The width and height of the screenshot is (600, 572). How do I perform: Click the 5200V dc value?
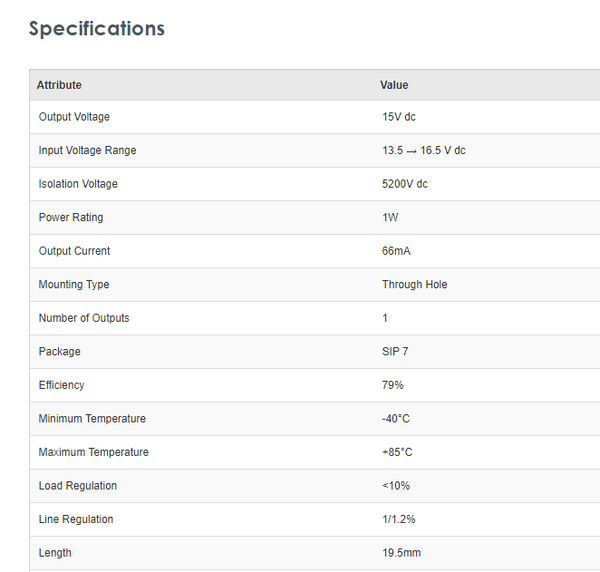405,184
